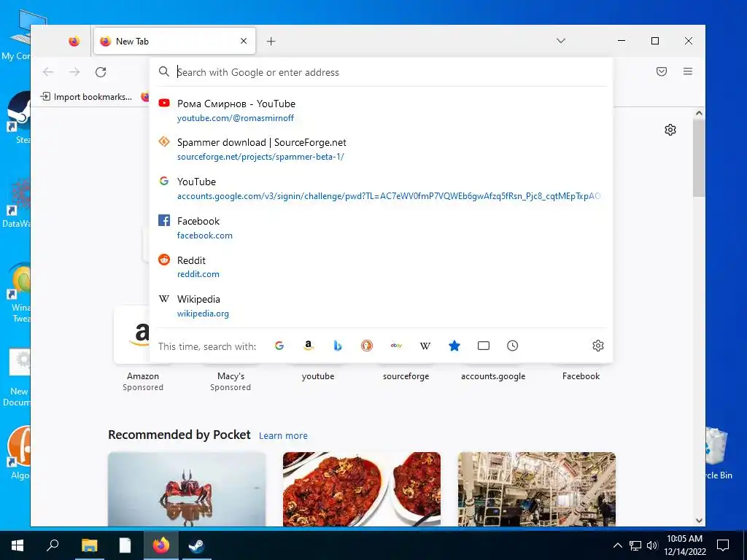Open youtube shortcut label

pyautogui.click(x=318, y=376)
